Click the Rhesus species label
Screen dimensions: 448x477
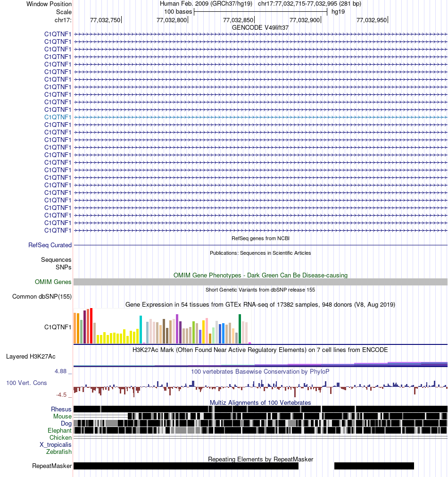pos(61,409)
